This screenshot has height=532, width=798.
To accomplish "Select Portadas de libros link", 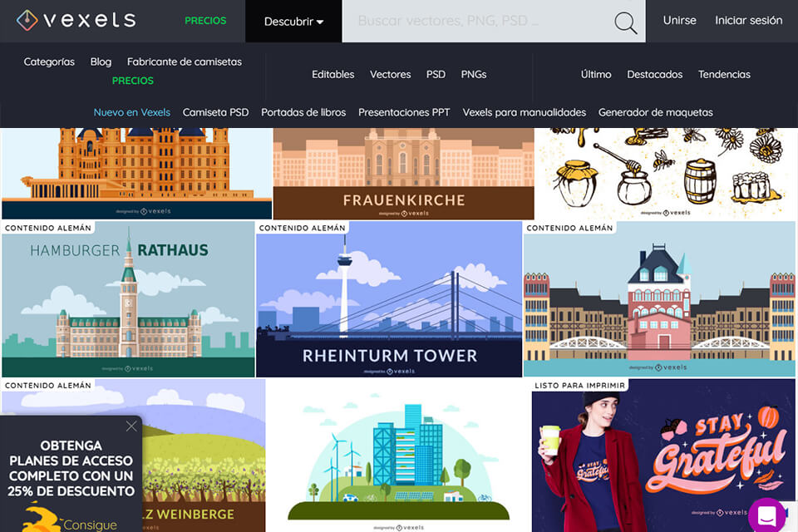I will click(303, 112).
